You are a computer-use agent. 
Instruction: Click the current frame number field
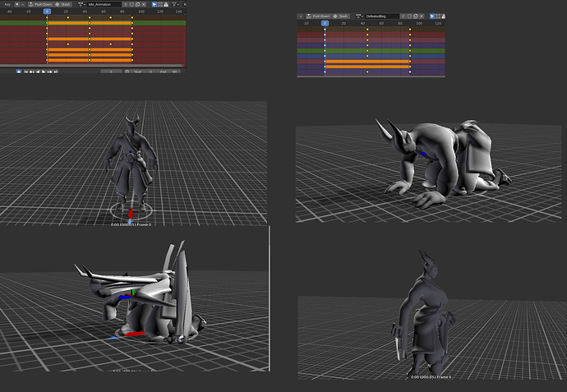(112, 71)
